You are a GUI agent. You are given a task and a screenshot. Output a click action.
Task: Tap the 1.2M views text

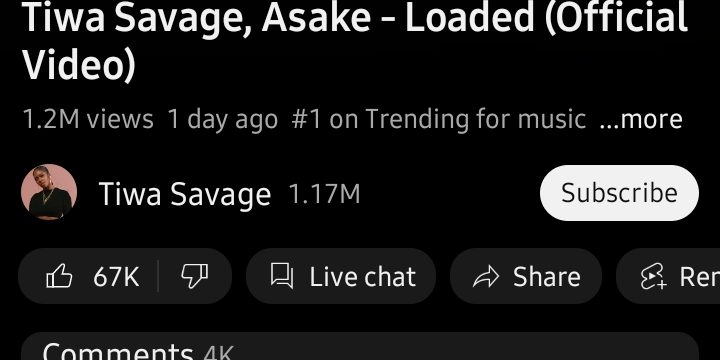pos(88,119)
